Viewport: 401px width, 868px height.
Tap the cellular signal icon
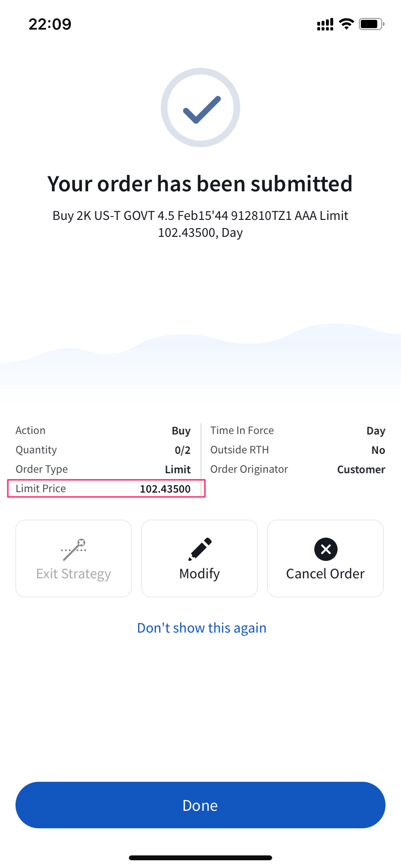click(x=325, y=24)
